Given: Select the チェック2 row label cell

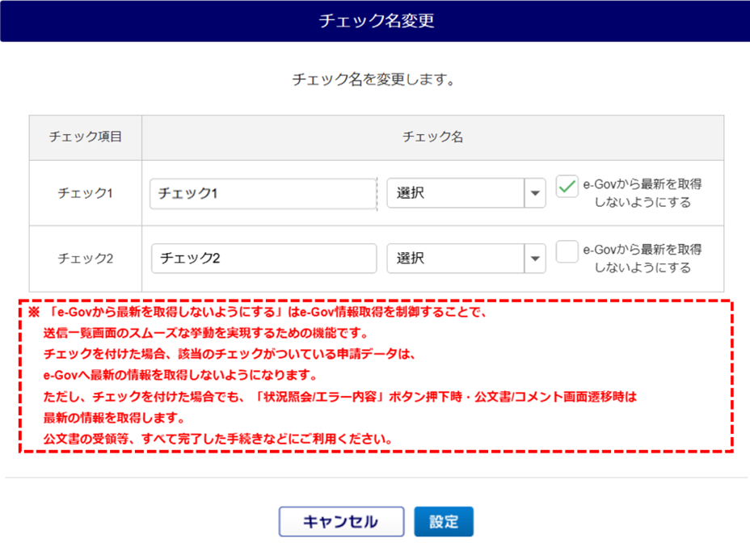Looking at the screenshot, I should (86, 259).
